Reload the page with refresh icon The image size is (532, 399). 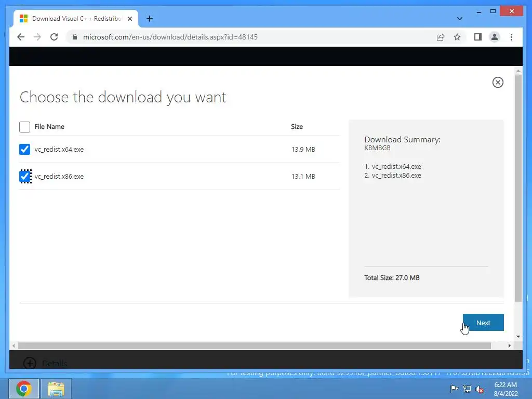tap(54, 37)
